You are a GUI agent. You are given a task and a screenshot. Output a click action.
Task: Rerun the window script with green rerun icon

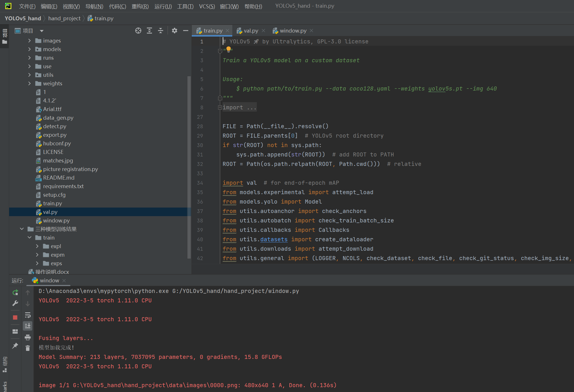click(x=15, y=292)
